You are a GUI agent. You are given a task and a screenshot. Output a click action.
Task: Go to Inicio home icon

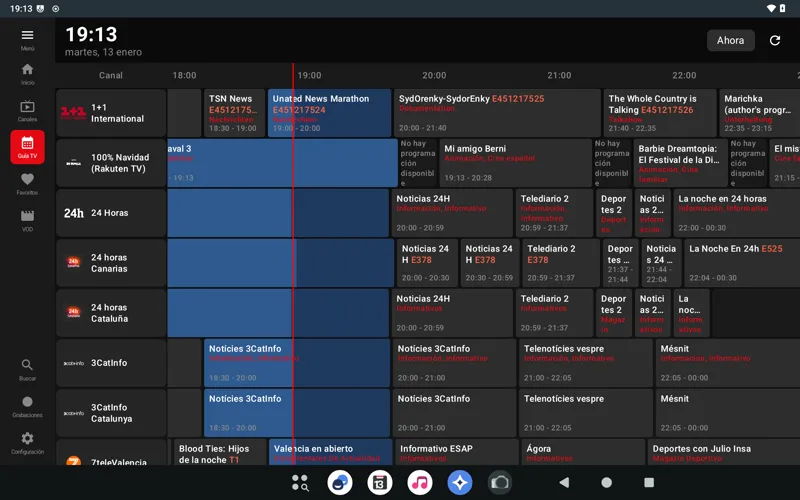tap(27, 73)
